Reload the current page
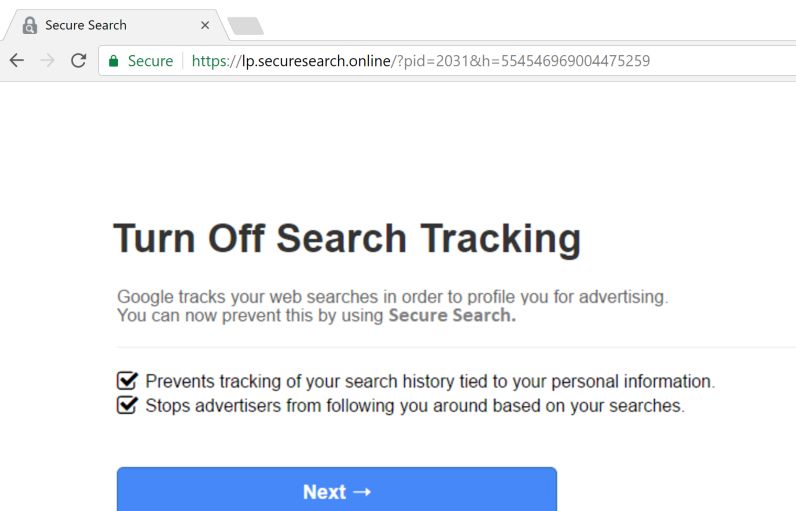The height and width of the screenshot is (511, 796). pyautogui.click(x=78, y=61)
